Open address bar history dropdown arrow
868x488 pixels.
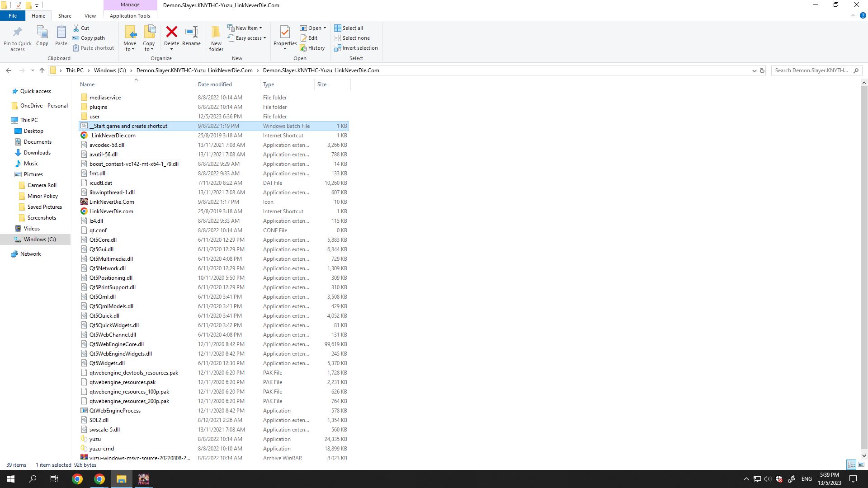tap(754, 70)
